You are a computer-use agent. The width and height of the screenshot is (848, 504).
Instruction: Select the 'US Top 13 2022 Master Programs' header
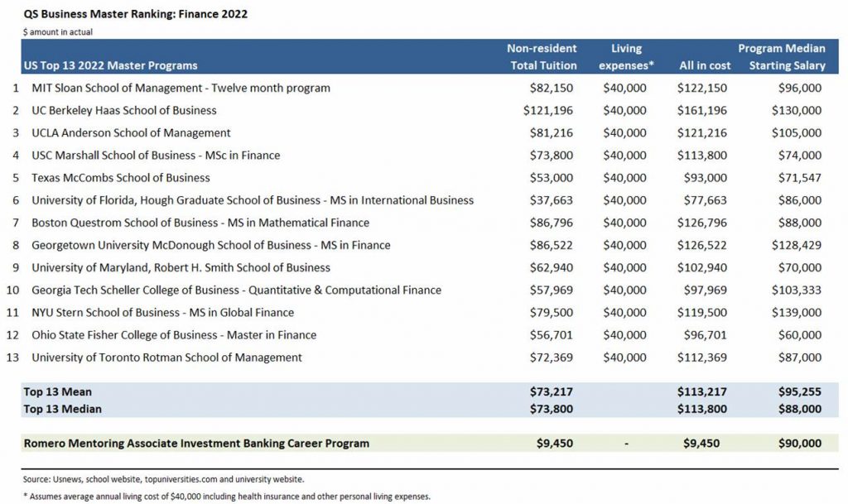pyautogui.click(x=110, y=65)
